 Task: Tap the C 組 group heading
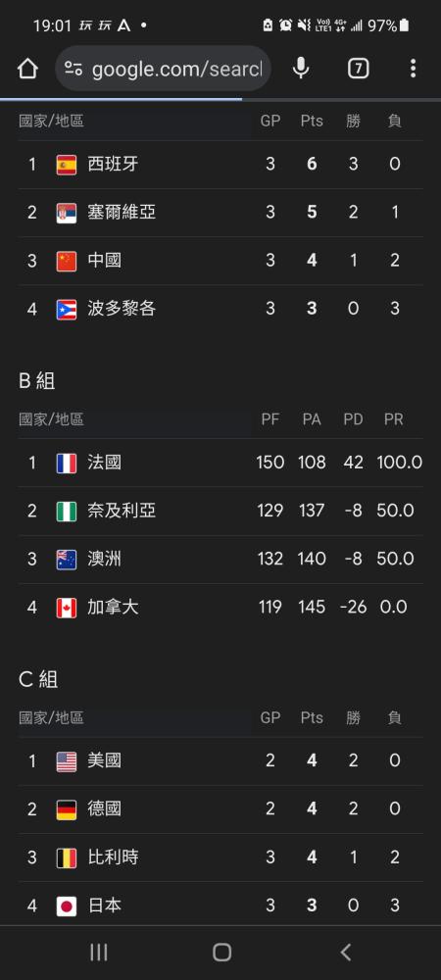click(x=38, y=679)
